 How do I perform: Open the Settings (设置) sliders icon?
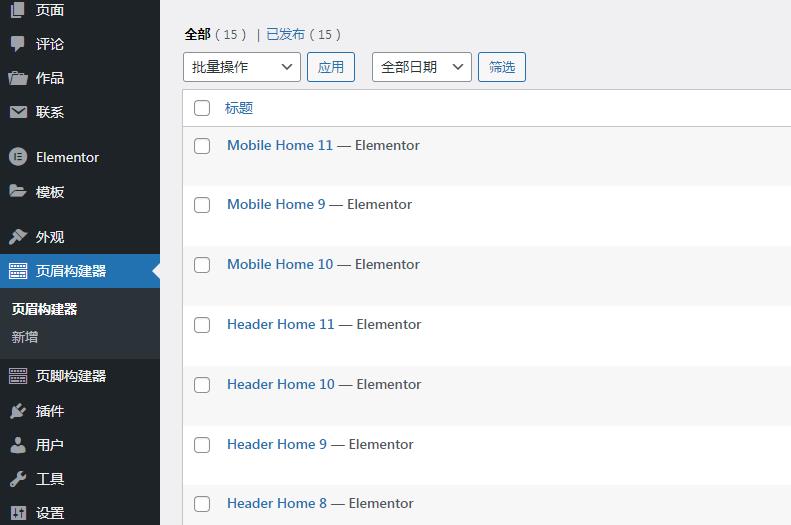[x=18, y=513]
